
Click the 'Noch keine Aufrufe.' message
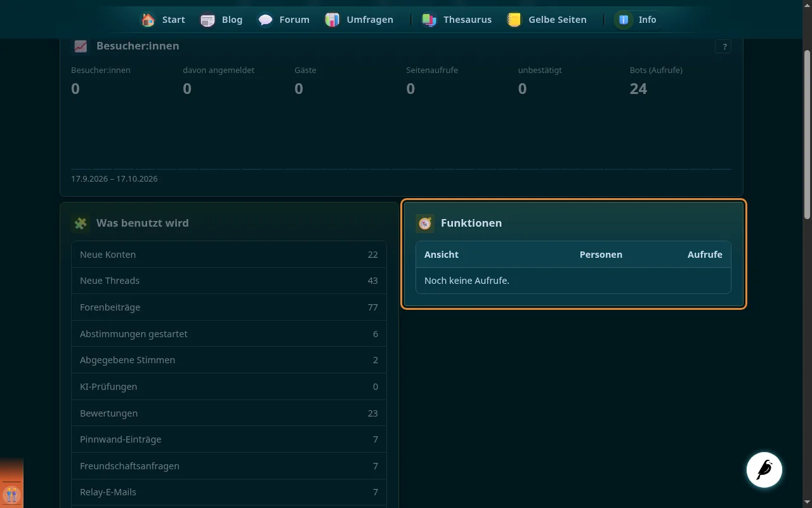[x=467, y=281]
